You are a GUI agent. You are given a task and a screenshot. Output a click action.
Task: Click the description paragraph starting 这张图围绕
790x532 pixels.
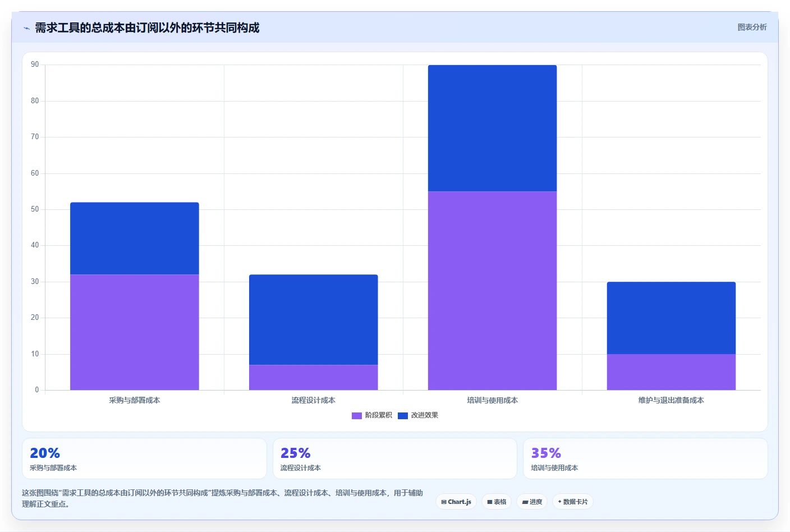(x=222, y=498)
